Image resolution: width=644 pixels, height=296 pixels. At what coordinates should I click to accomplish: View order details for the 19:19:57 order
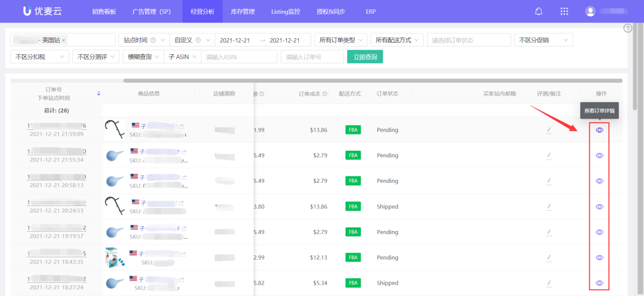pyautogui.click(x=599, y=232)
